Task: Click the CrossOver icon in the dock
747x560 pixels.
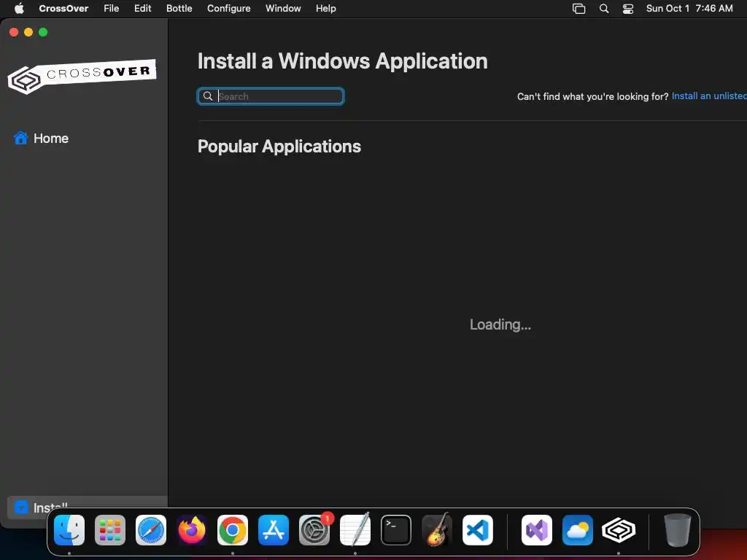Action: 619,530
